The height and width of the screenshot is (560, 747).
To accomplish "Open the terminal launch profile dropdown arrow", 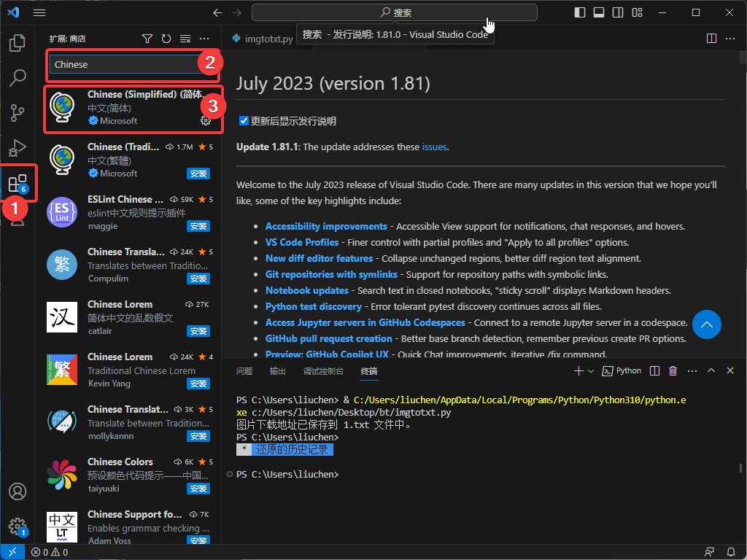I will coord(591,371).
